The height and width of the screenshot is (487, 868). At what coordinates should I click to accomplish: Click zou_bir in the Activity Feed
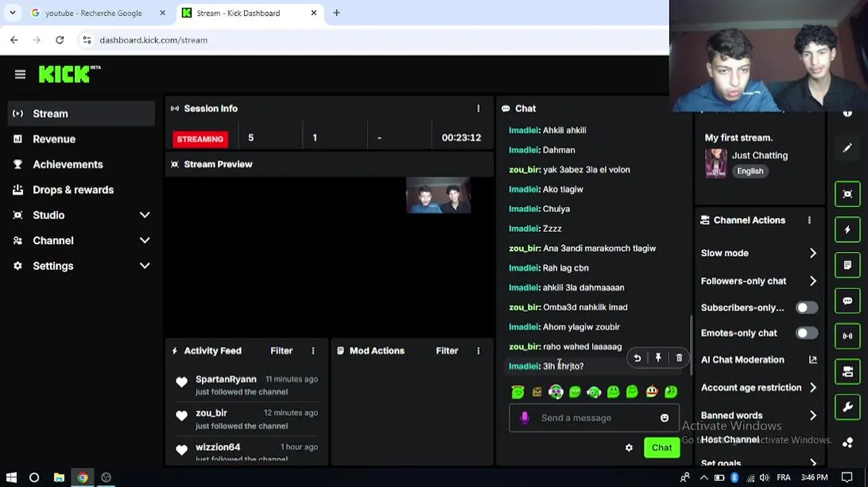tap(211, 413)
